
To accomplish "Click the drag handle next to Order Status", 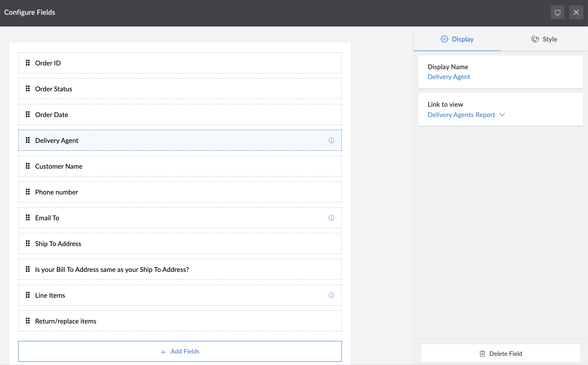I will coord(28,89).
